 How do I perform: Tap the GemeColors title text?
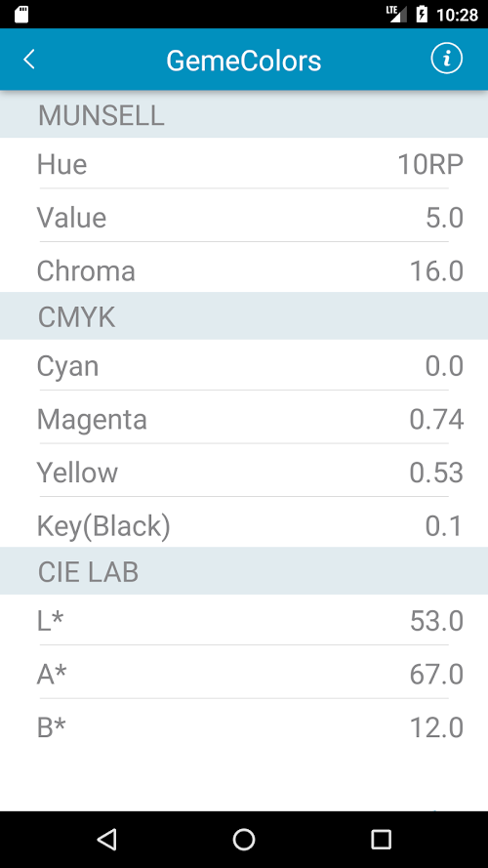click(243, 61)
